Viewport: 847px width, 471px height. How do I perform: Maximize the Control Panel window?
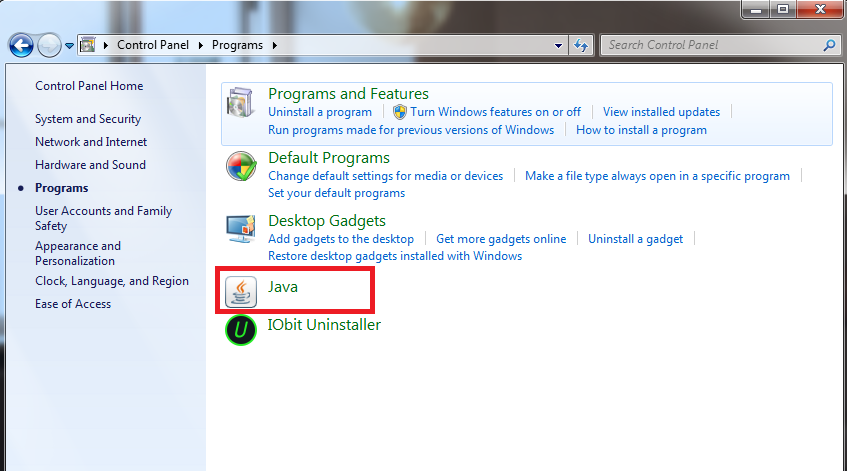coord(783,10)
